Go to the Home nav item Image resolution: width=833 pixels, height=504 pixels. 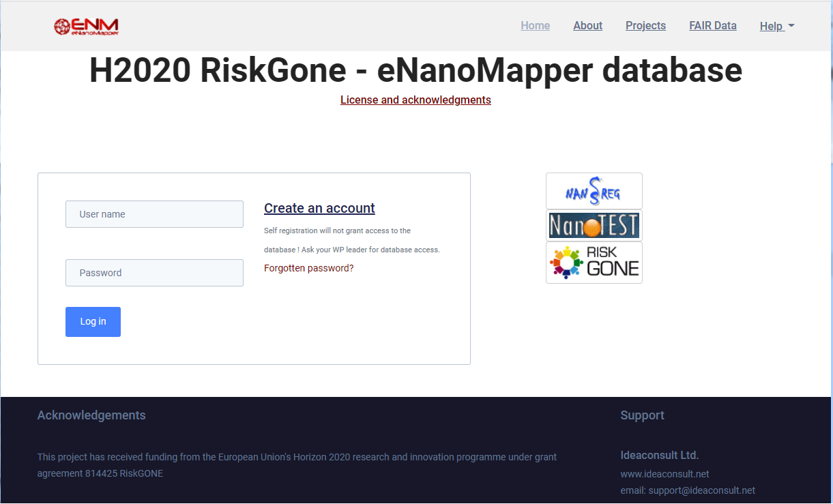(535, 26)
